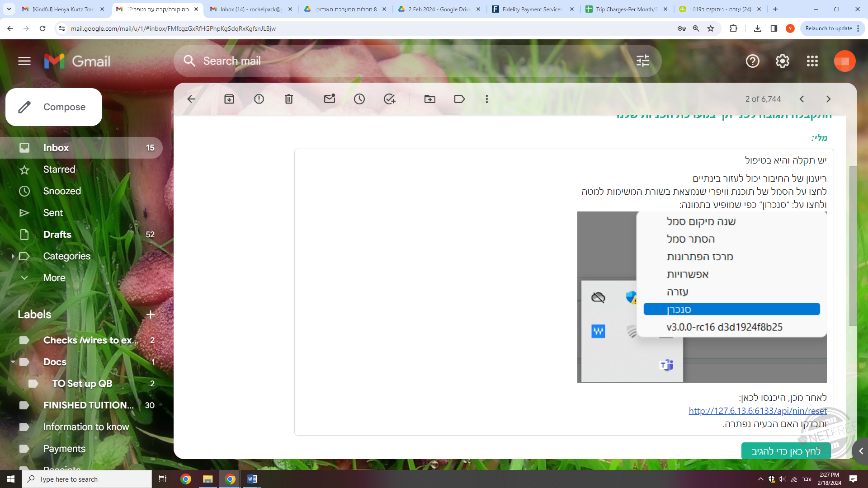868x488 pixels.
Task: Add email to Tasks
Action: click(x=389, y=99)
